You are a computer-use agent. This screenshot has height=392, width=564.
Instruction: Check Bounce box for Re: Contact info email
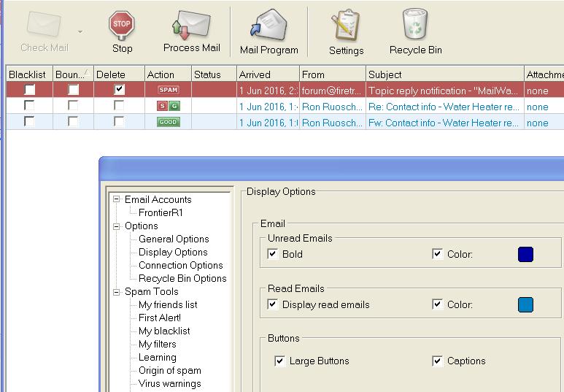pos(73,105)
